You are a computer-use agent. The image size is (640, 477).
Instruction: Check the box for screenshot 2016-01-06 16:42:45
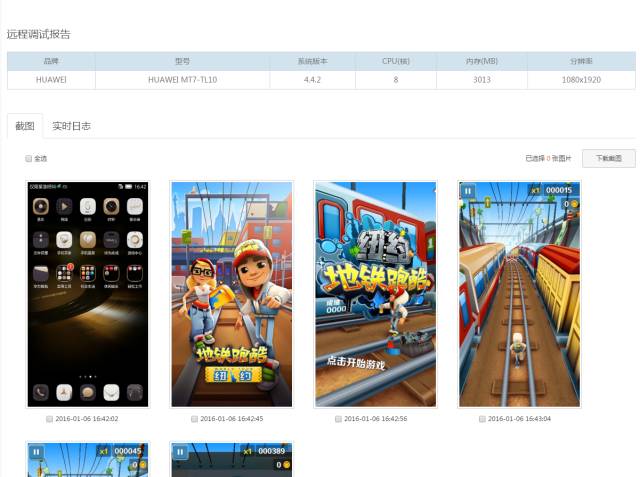194,419
